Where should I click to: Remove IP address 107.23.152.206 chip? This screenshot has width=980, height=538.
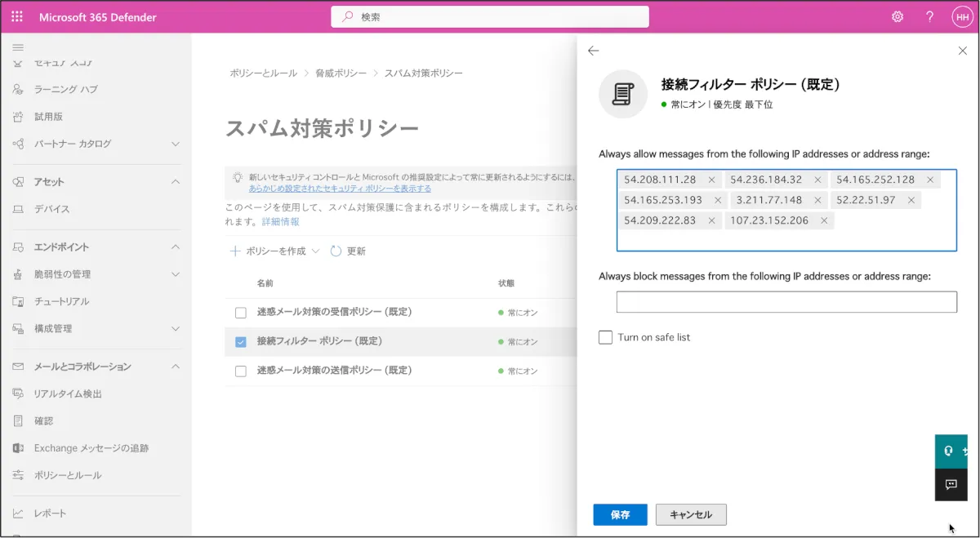tap(824, 220)
